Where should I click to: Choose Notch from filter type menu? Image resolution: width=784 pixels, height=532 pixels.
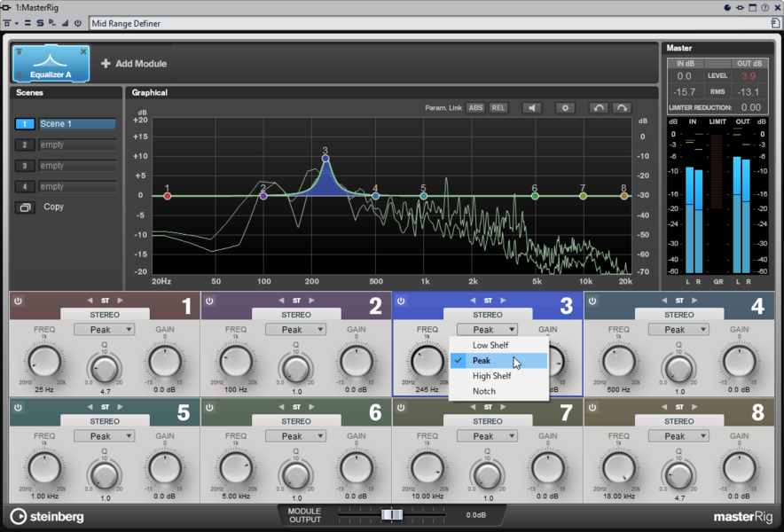tap(498, 391)
